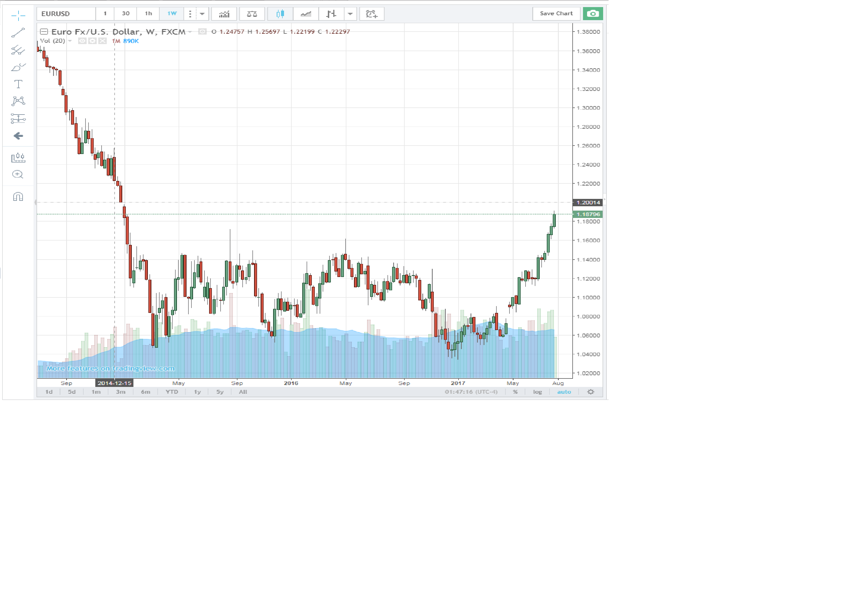
Task: Select the text annotation tool
Action: [x=18, y=84]
